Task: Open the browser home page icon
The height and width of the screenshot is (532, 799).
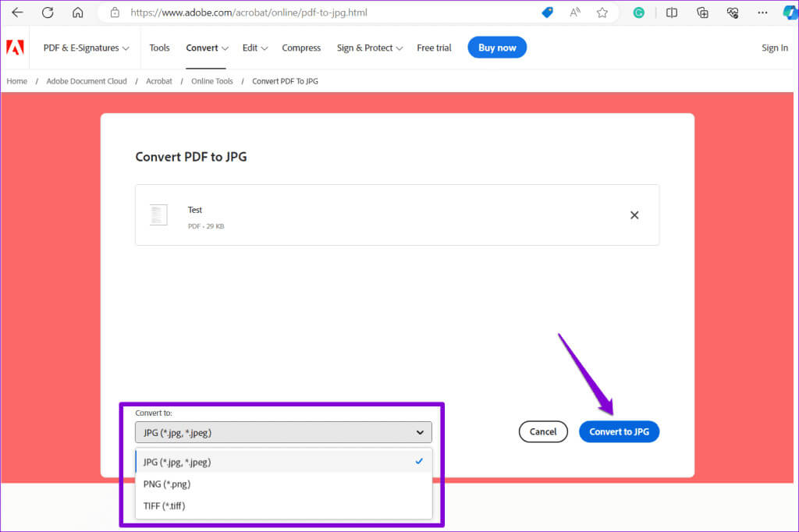Action: pos(77,12)
